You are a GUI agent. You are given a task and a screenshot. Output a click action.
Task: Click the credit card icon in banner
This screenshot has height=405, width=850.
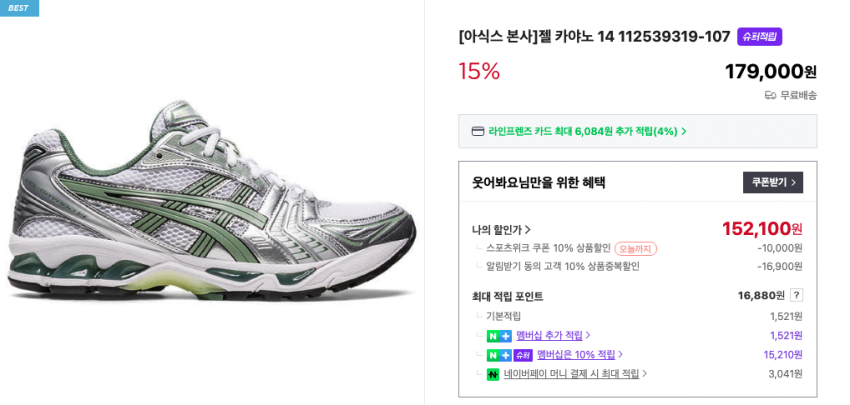pyautogui.click(x=478, y=131)
